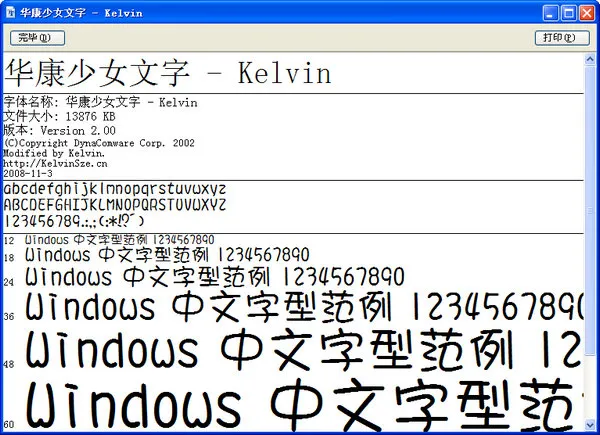
Task: Click the scrollbar down arrow
Action: pos(590,425)
